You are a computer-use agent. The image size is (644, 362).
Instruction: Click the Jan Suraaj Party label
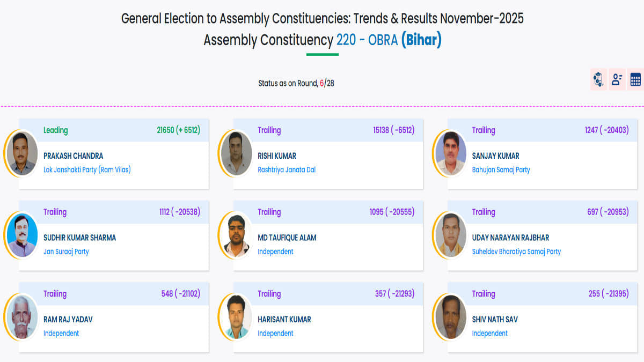point(66,252)
